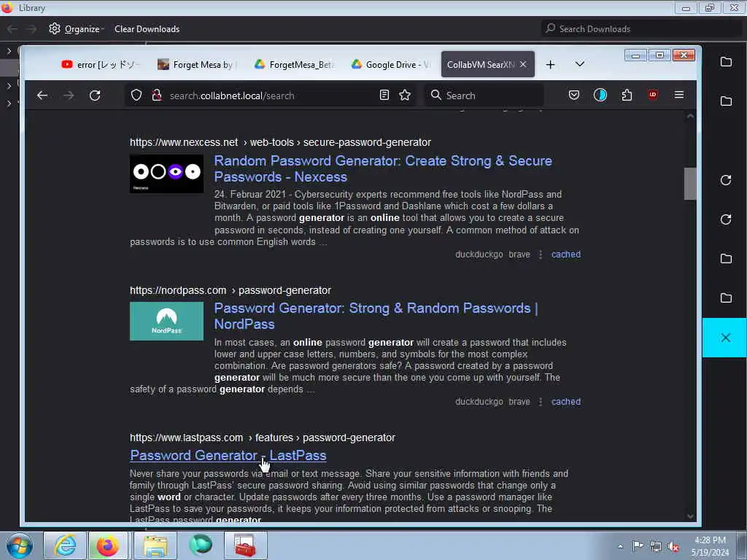Open the insecure connection lock icon
Image resolution: width=747 pixels, height=560 pixels.
click(x=156, y=96)
